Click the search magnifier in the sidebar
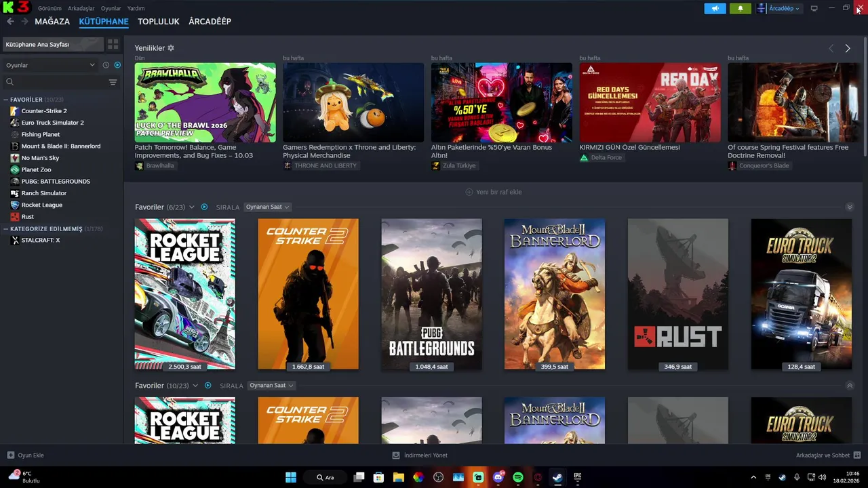This screenshot has width=868, height=488. pyautogui.click(x=9, y=82)
